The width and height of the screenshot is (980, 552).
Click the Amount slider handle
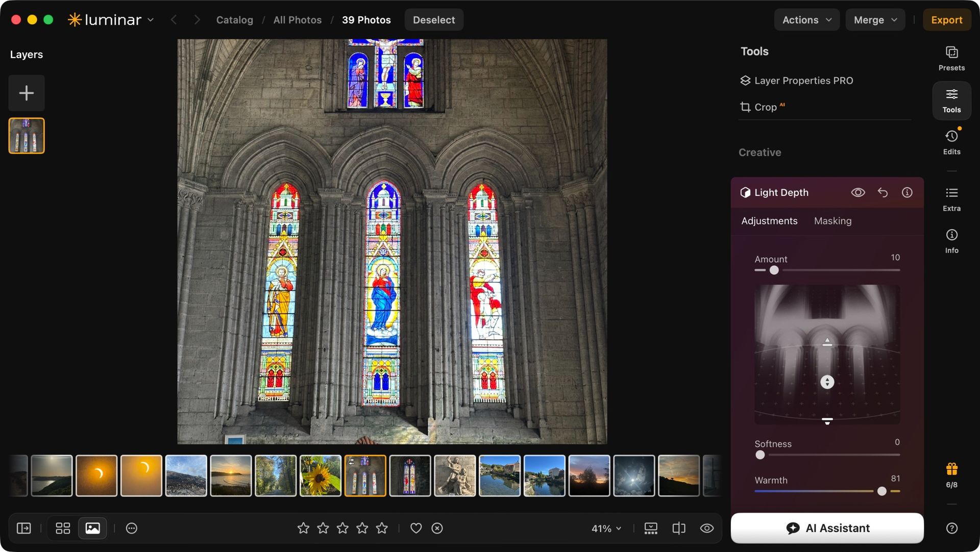click(774, 270)
